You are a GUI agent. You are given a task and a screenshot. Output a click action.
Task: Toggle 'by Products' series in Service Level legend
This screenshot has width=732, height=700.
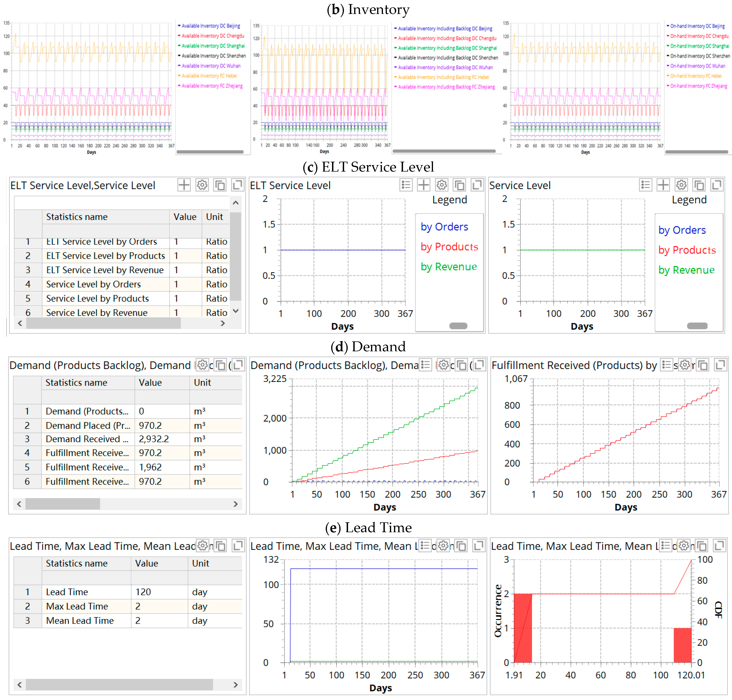tap(687, 250)
